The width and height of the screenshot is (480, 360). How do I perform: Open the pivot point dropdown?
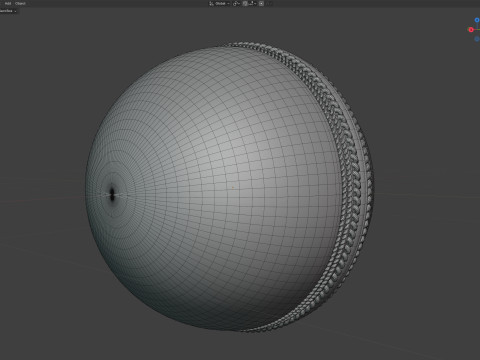236,3
